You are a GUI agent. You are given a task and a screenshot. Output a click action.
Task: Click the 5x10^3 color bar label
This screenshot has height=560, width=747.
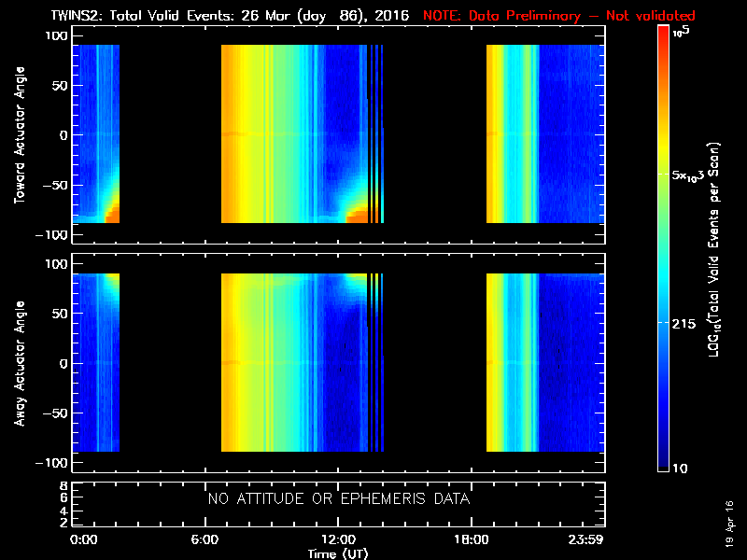[x=694, y=175]
